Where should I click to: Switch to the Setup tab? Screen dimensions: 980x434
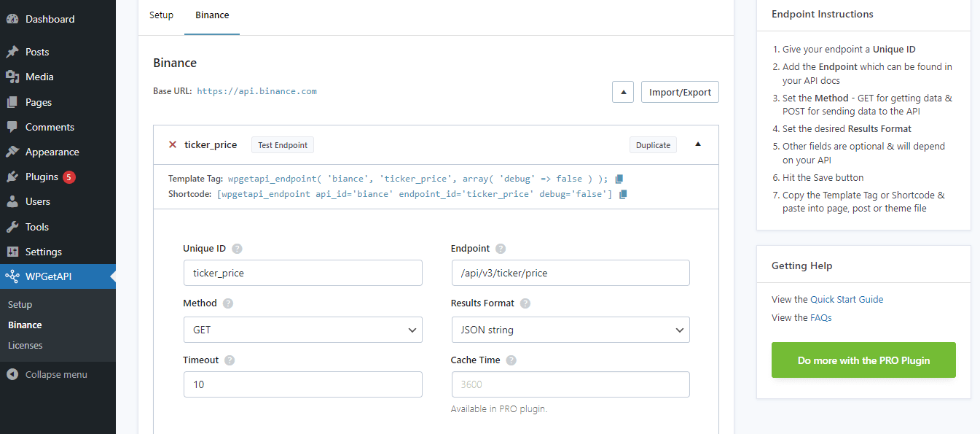tap(161, 15)
